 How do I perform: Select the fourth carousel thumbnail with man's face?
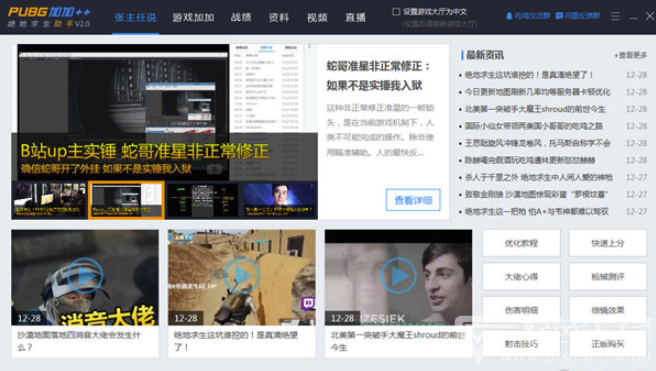(x=280, y=200)
